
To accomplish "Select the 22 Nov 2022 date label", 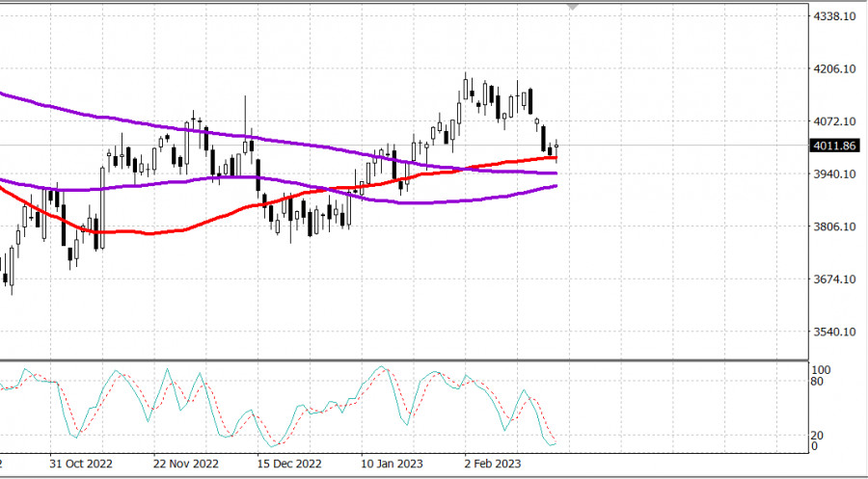I will [x=187, y=463].
